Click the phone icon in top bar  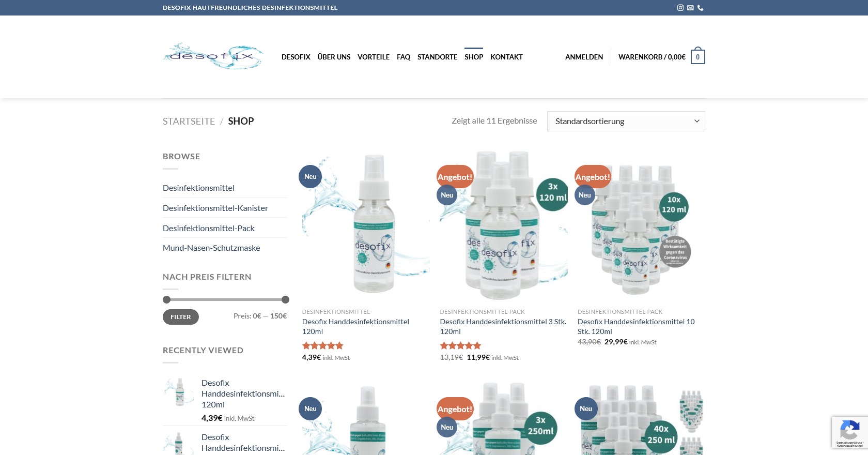pyautogui.click(x=701, y=8)
